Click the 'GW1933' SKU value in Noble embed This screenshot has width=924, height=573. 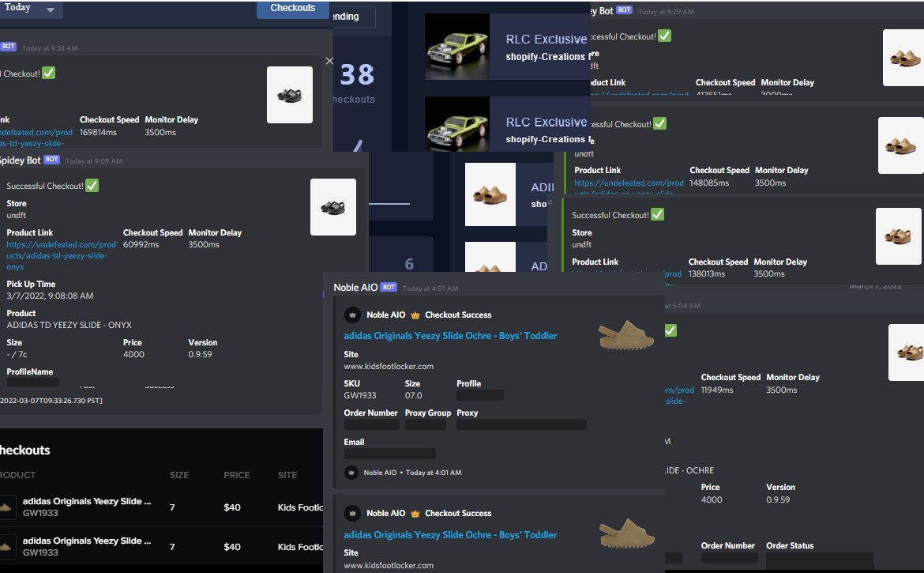click(x=359, y=395)
